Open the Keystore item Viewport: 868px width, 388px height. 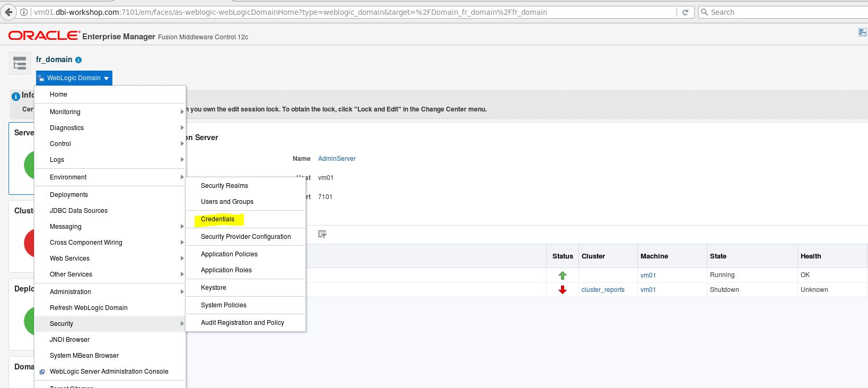[x=246, y=288]
